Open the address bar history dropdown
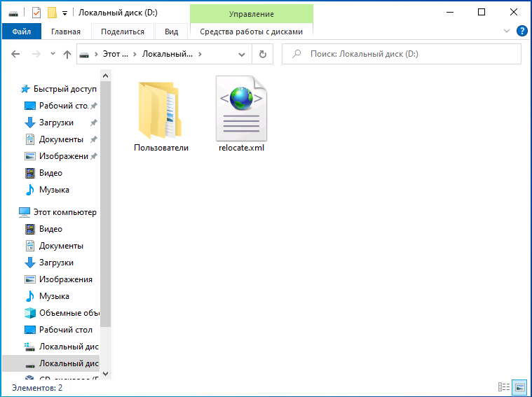The width and height of the screenshot is (532, 397). click(242, 54)
